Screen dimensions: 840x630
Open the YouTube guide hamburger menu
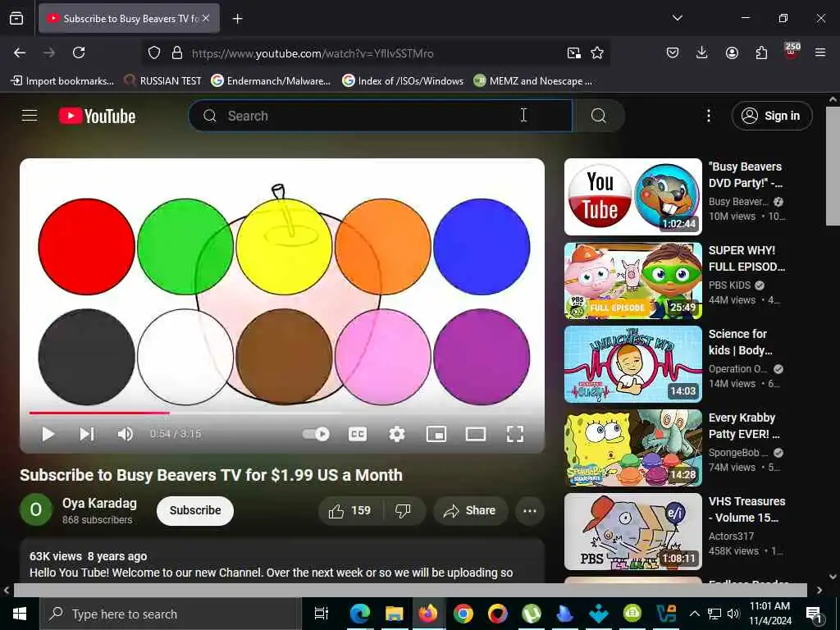coord(30,116)
